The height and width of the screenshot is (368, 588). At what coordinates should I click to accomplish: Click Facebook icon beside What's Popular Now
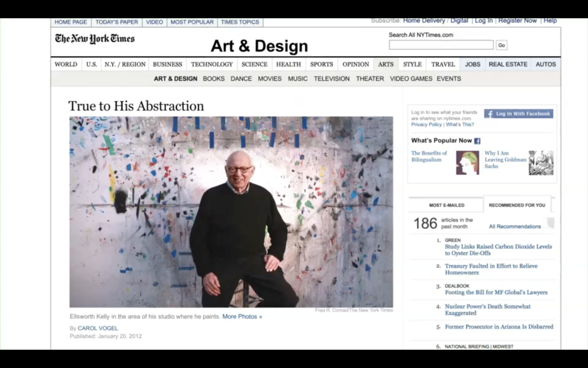pyautogui.click(x=477, y=141)
